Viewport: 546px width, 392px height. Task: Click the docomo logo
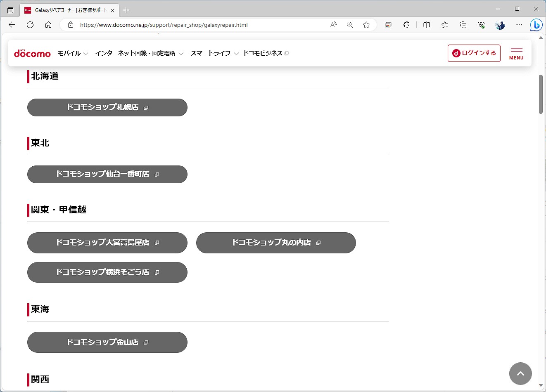(x=32, y=53)
